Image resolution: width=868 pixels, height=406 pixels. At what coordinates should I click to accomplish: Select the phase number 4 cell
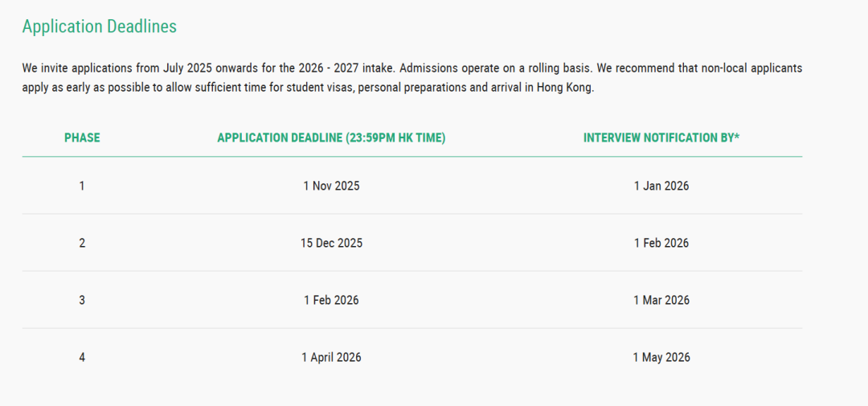82,357
